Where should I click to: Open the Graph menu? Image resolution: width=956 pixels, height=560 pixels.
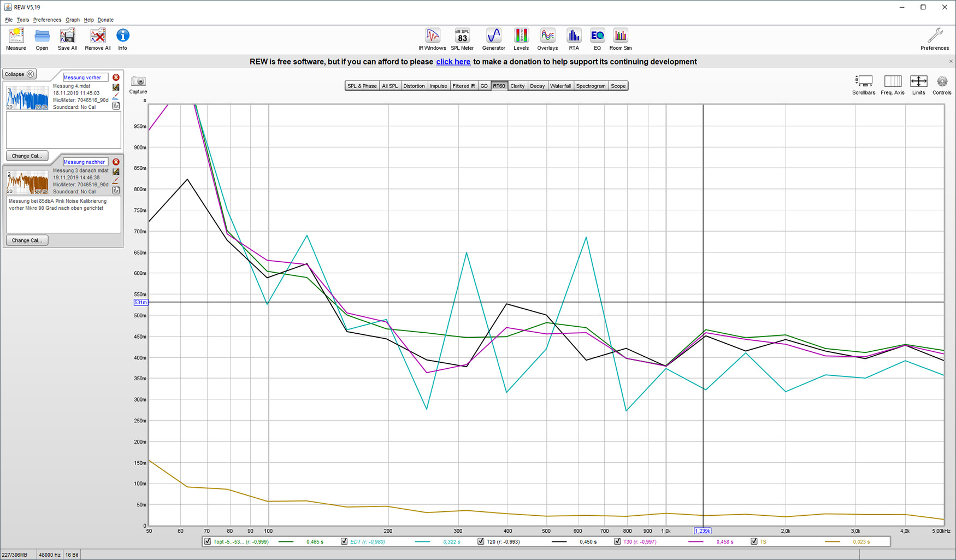[x=72, y=20]
